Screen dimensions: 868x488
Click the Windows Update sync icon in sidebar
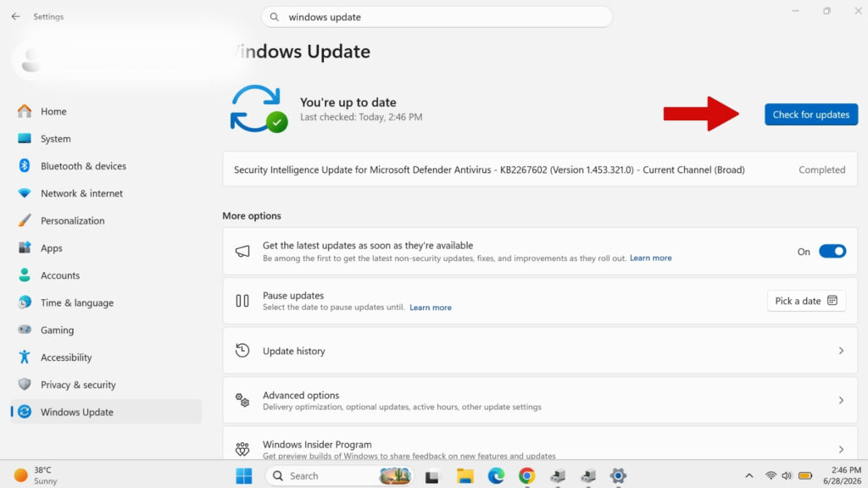(25, 412)
